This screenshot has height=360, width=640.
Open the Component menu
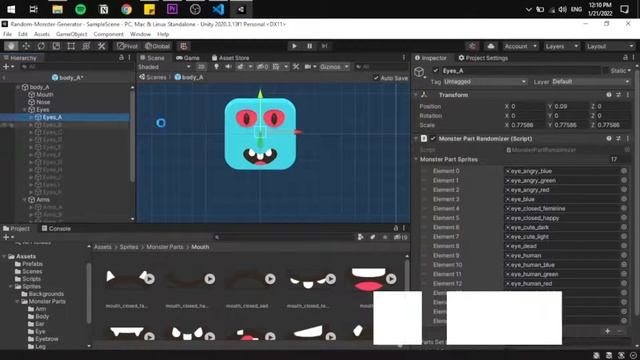(108, 34)
